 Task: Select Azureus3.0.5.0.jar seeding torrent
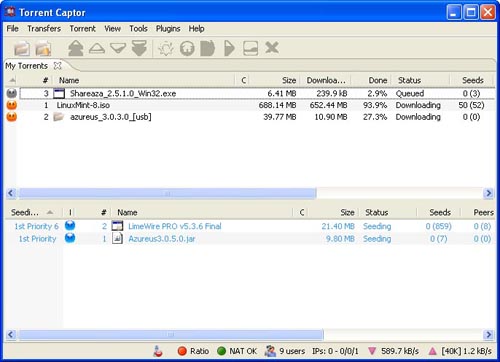tap(251, 239)
